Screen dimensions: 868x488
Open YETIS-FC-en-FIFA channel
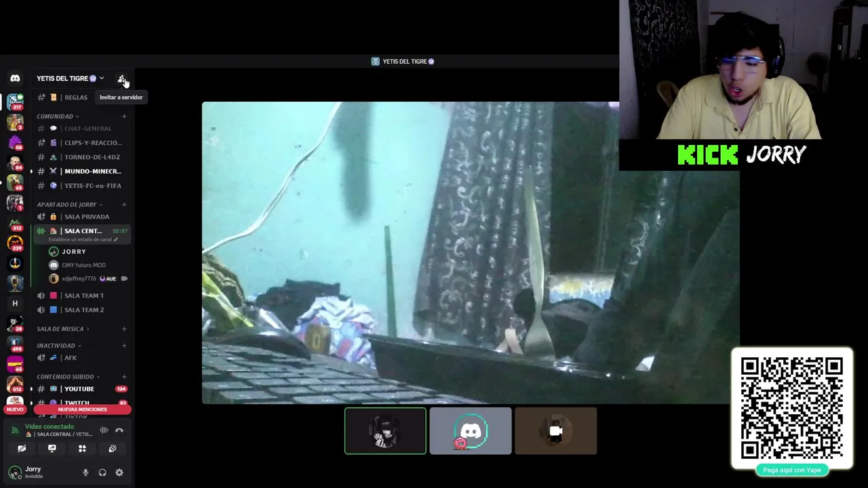(x=81, y=186)
